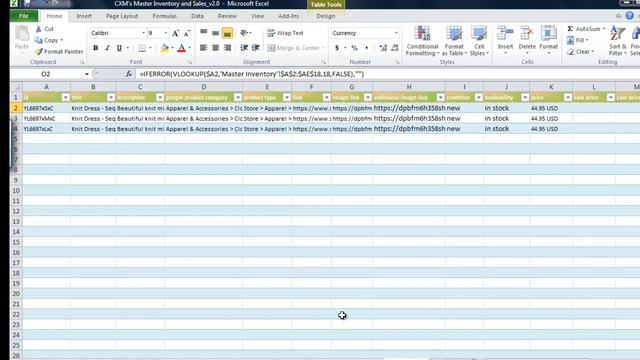This screenshot has height=360, width=640.
Task: Select cell with YL6697xSxC
Action: (x=46, y=108)
